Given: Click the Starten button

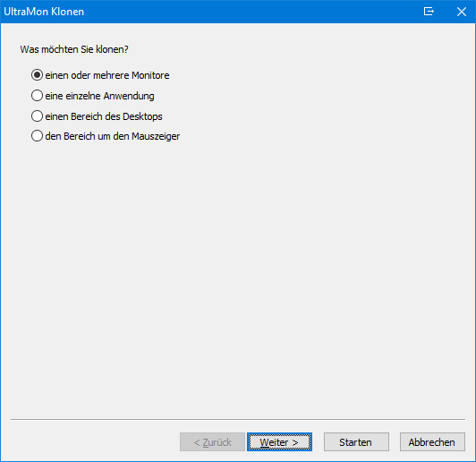Looking at the screenshot, I should [356, 442].
